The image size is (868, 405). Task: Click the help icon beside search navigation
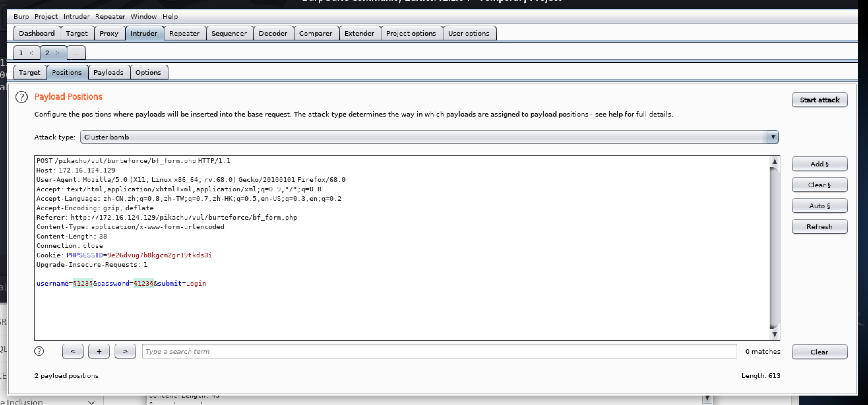point(39,351)
